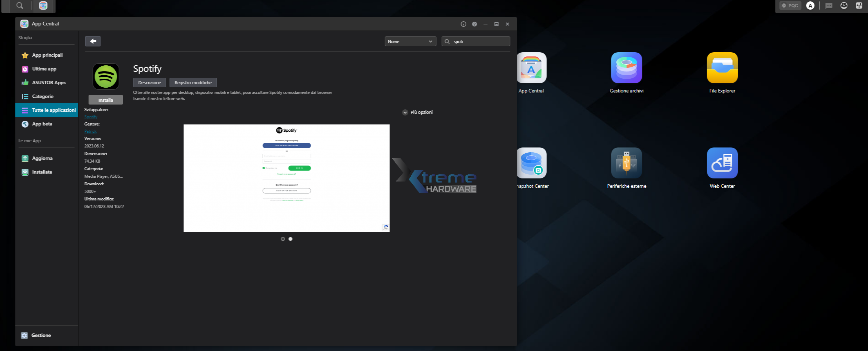The image size is (868, 351).
Task: Open the desktop search magnifier icon
Action: click(x=20, y=6)
